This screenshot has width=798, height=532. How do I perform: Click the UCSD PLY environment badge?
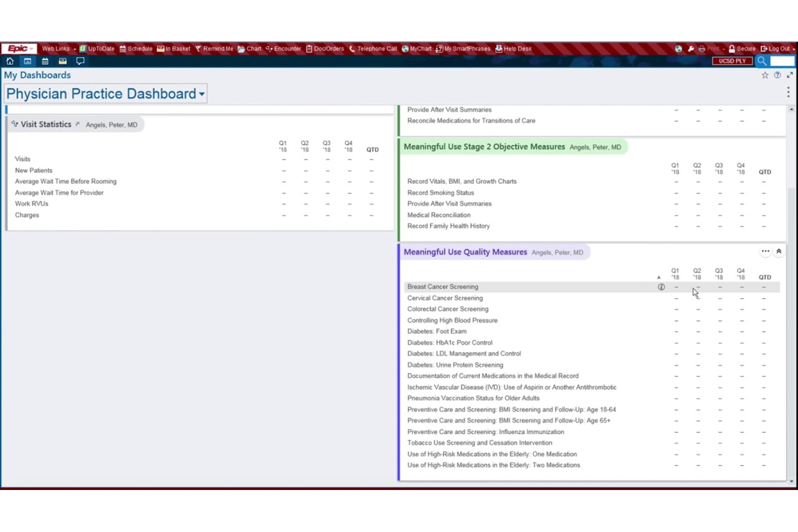[x=732, y=61]
